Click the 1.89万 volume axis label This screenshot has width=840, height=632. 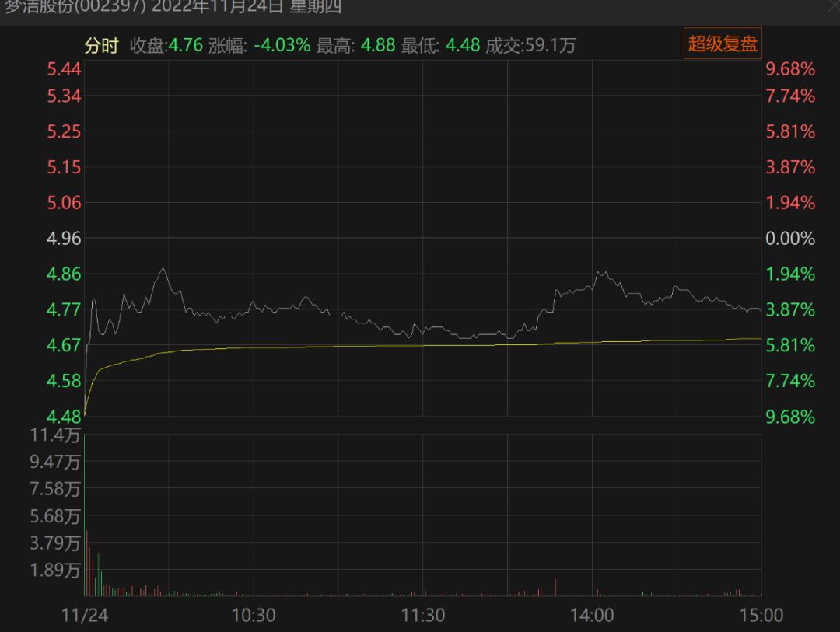tap(55, 570)
